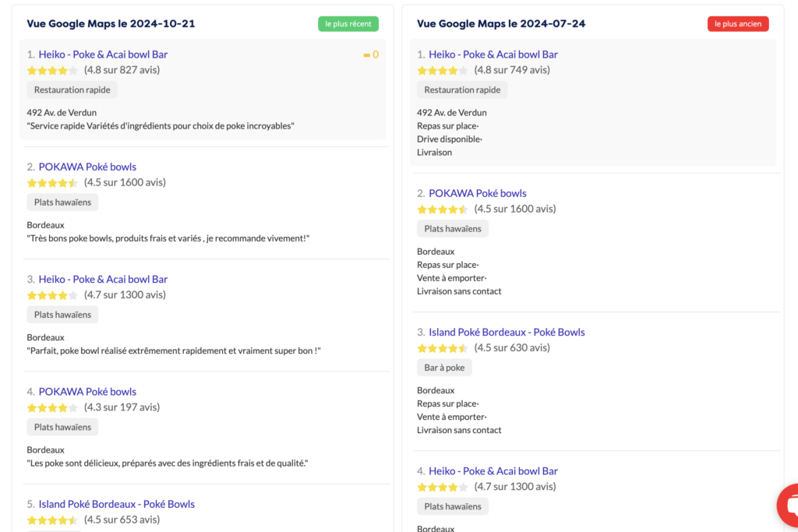Click 'Restauration rapide' tag in 2024-07-24 view
798x532 pixels.
[462, 90]
